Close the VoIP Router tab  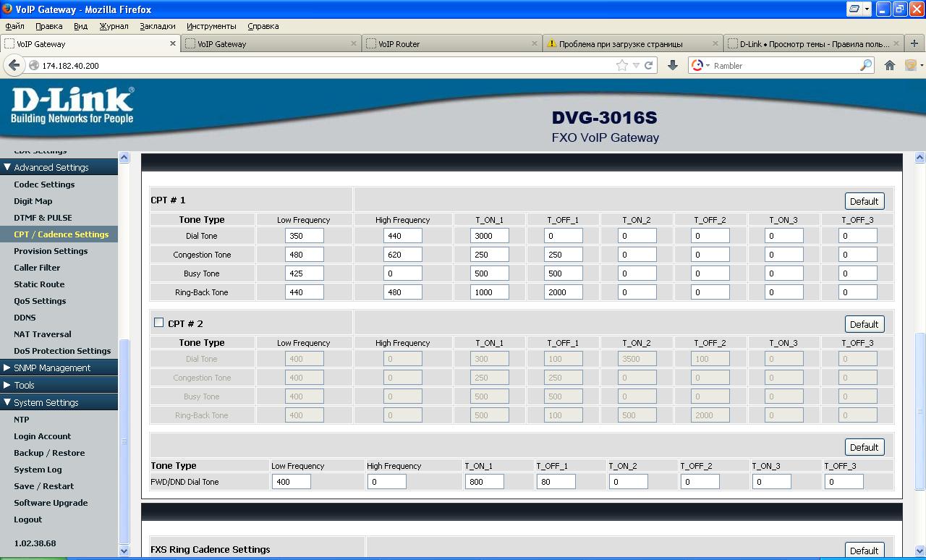point(535,43)
